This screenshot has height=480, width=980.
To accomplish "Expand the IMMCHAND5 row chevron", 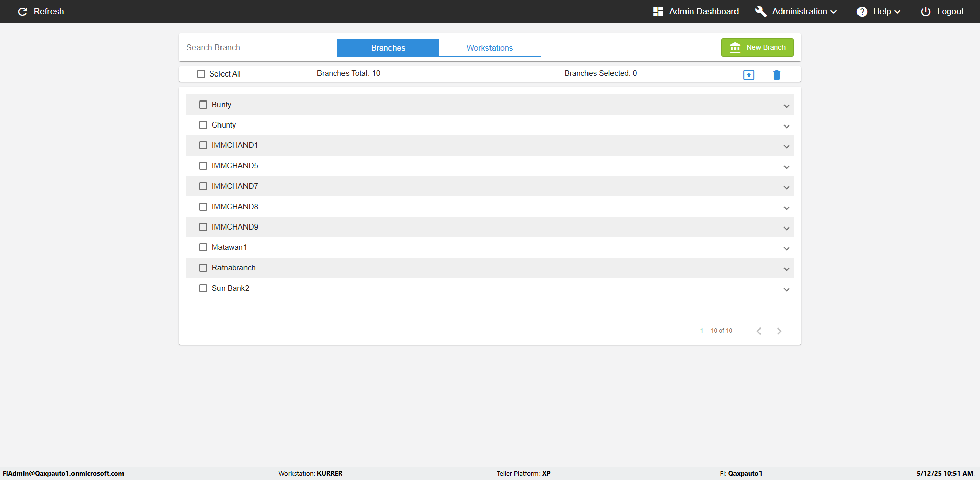I will (787, 167).
